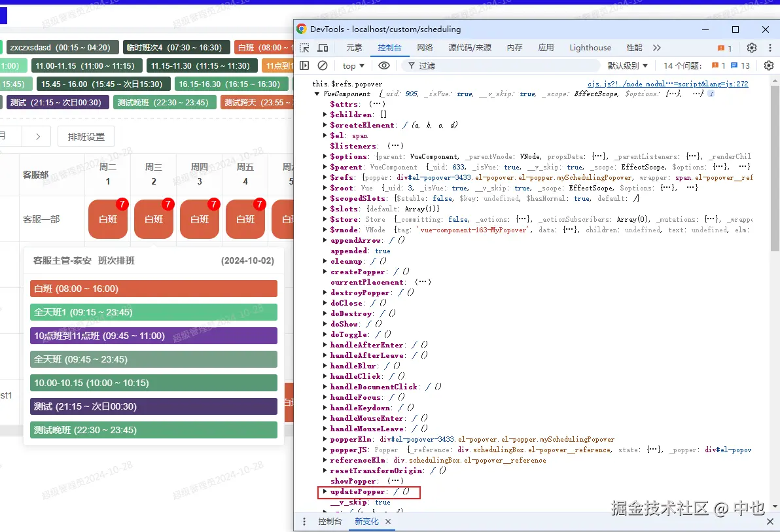Expand the $createElement property

325,125
